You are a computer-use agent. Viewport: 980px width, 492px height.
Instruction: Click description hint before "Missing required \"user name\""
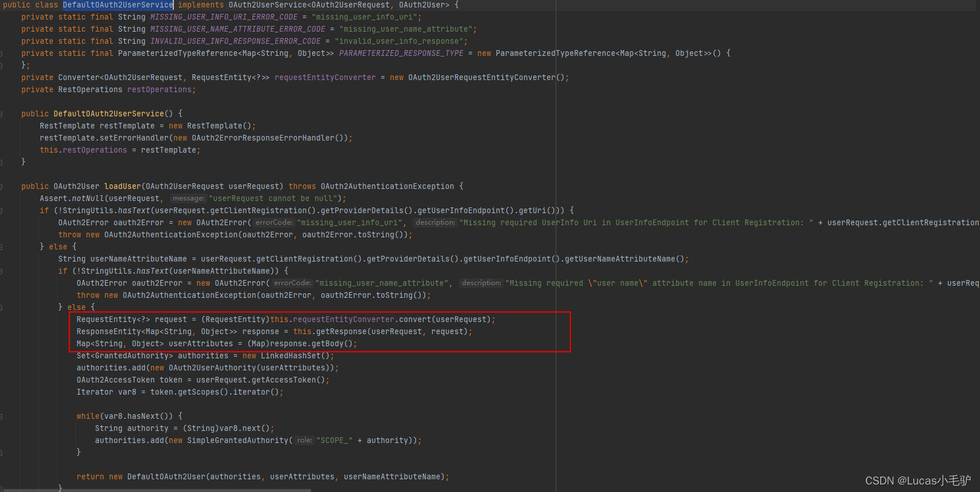tap(481, 283)
